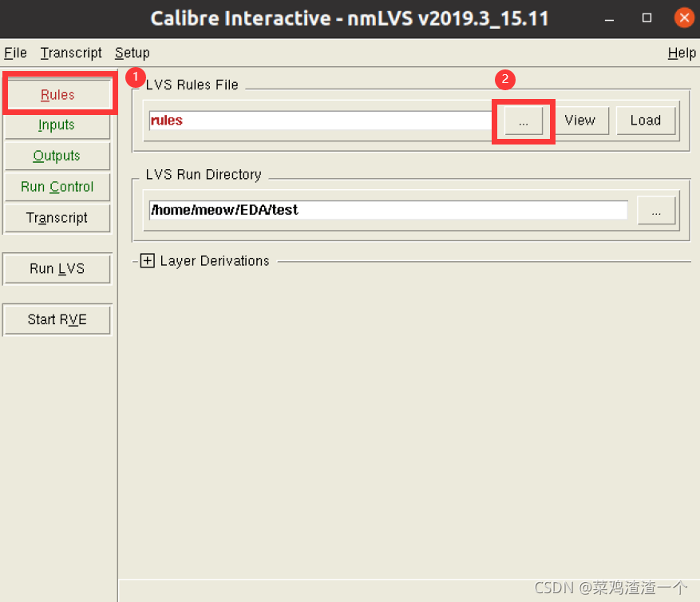Minimize the Calibre Interactive window
The image size is (700, 602).
607,18
